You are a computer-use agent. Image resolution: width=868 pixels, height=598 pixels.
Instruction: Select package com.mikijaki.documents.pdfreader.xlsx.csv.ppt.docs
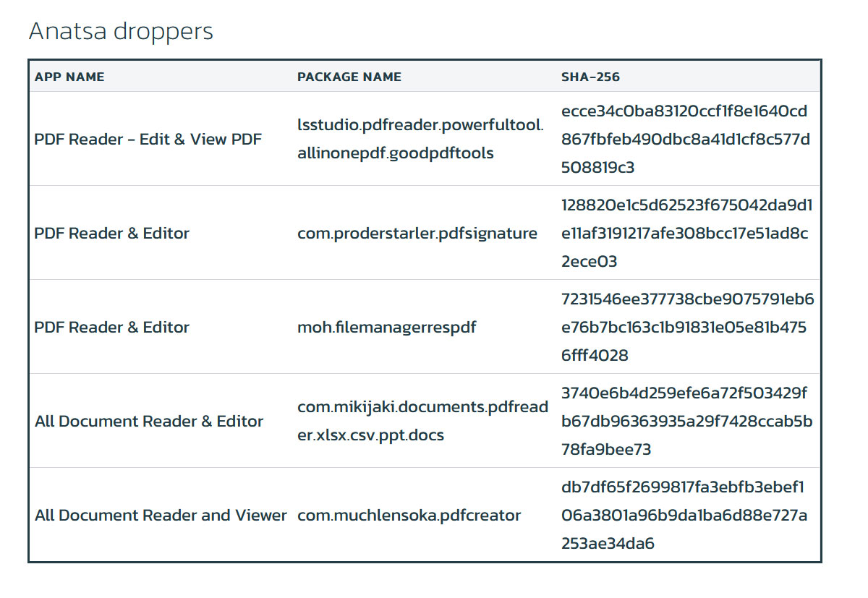(423, 421)
